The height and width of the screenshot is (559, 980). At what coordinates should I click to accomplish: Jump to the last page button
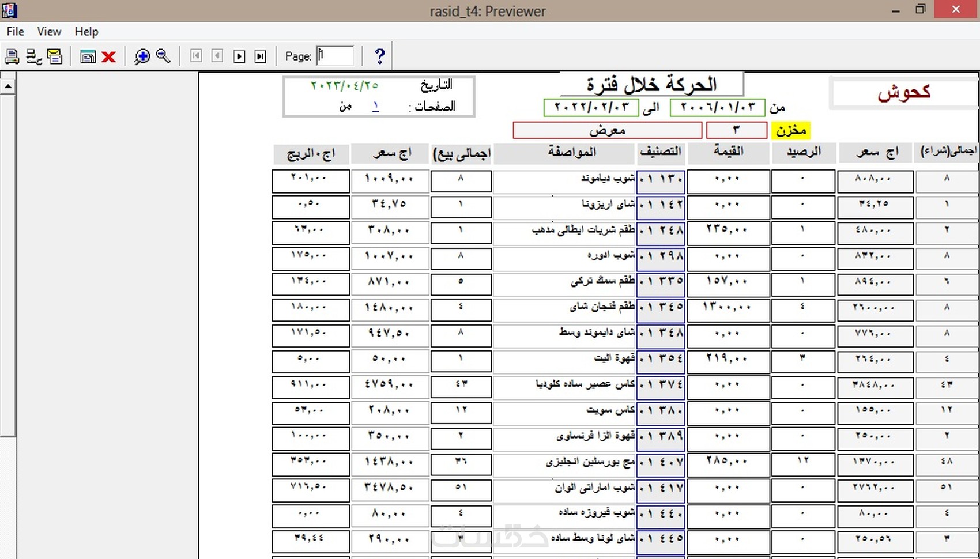point(261,56)
